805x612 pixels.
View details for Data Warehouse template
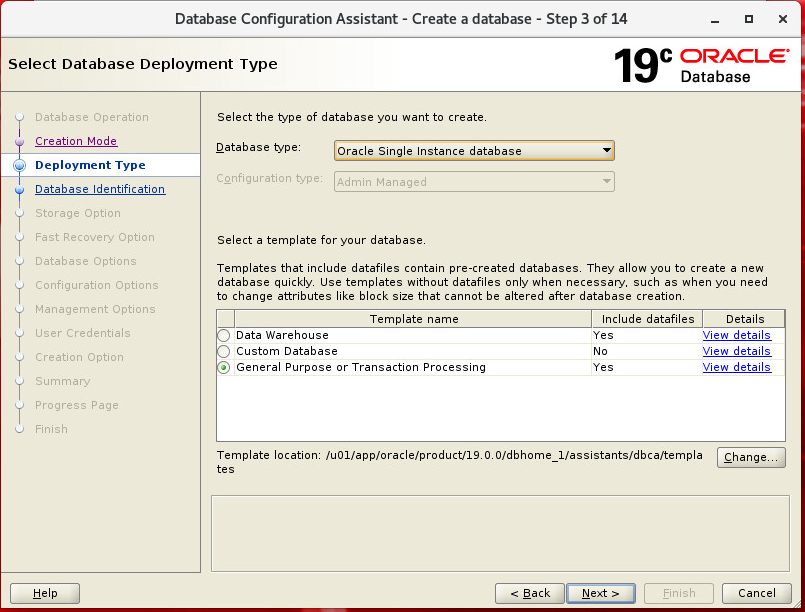[736, 335]
